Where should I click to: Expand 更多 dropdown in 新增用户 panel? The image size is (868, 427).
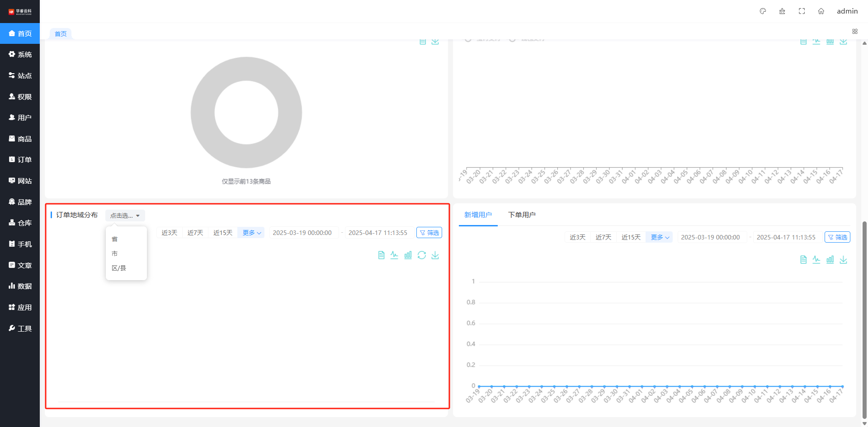[660, 237]
